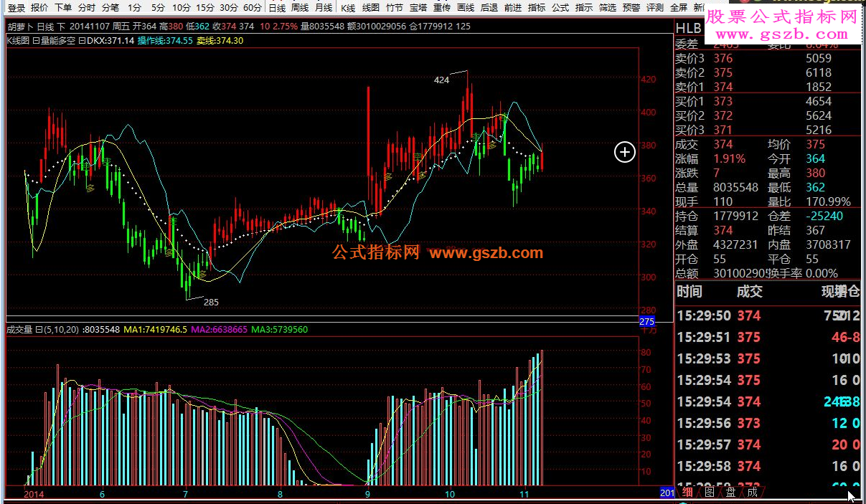
Task: Open the 指示 signal indicator option
Action: 584,8
